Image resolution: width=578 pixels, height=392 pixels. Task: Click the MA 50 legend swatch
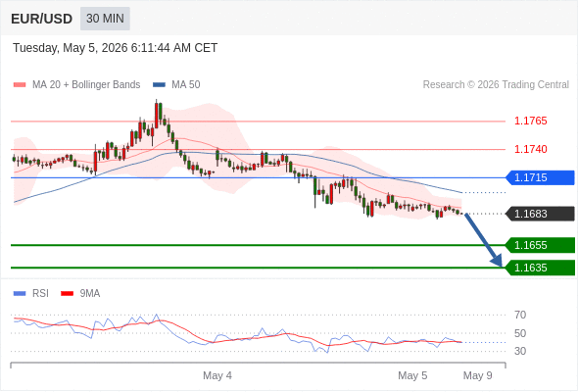(x=159, y=85)
